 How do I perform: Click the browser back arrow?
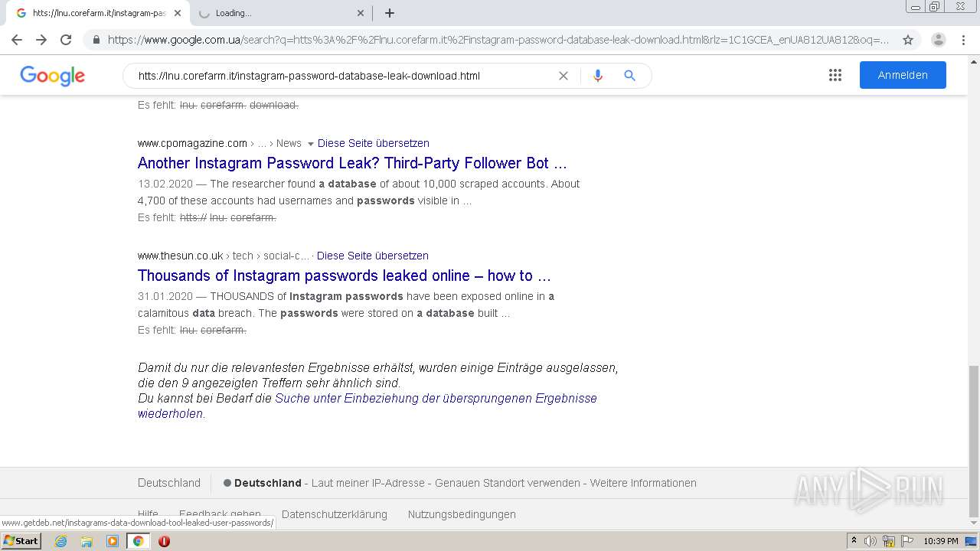17,40
